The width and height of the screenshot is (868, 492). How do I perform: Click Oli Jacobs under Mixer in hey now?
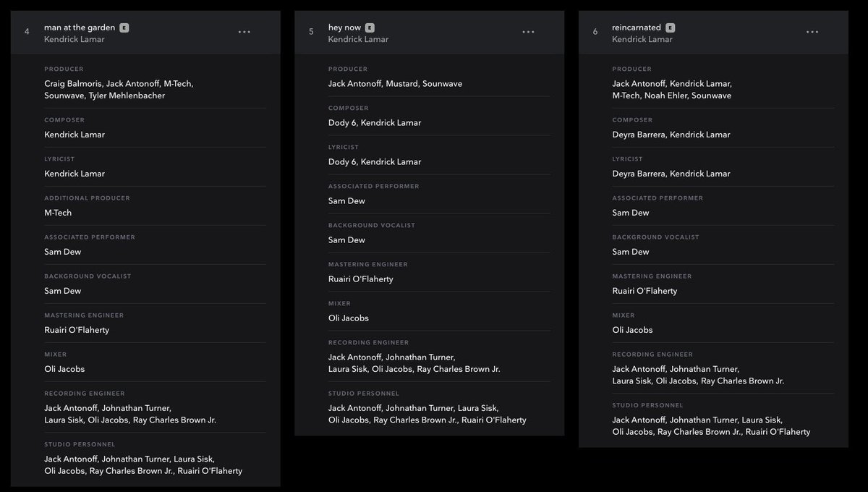click(349, 318)
